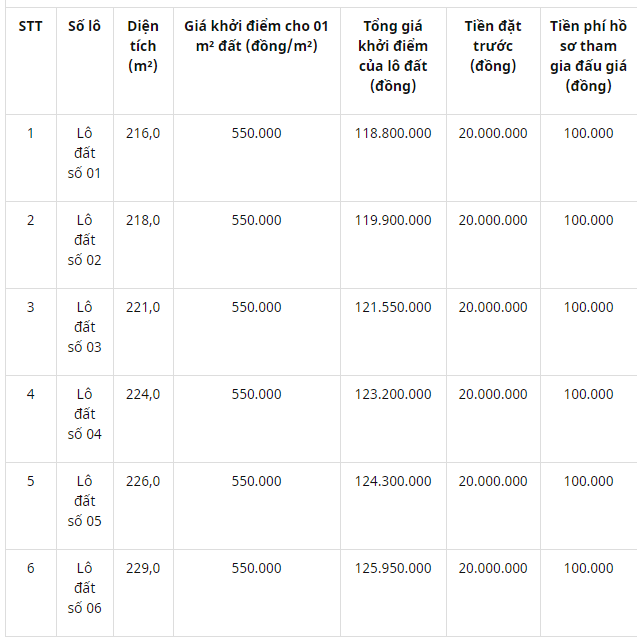Click total price 119.900.000

click(393, 220)
